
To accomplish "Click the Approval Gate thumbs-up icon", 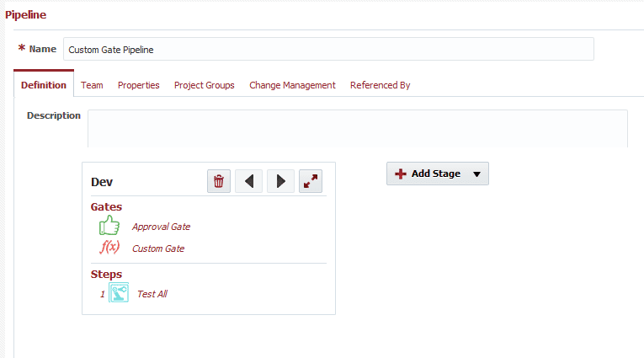I will (109, 226).
